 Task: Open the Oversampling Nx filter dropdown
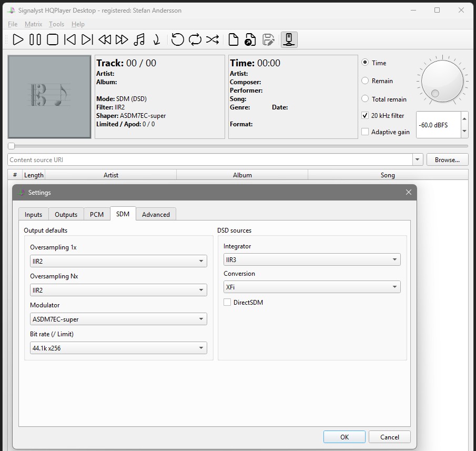click(x=118, y=290)
